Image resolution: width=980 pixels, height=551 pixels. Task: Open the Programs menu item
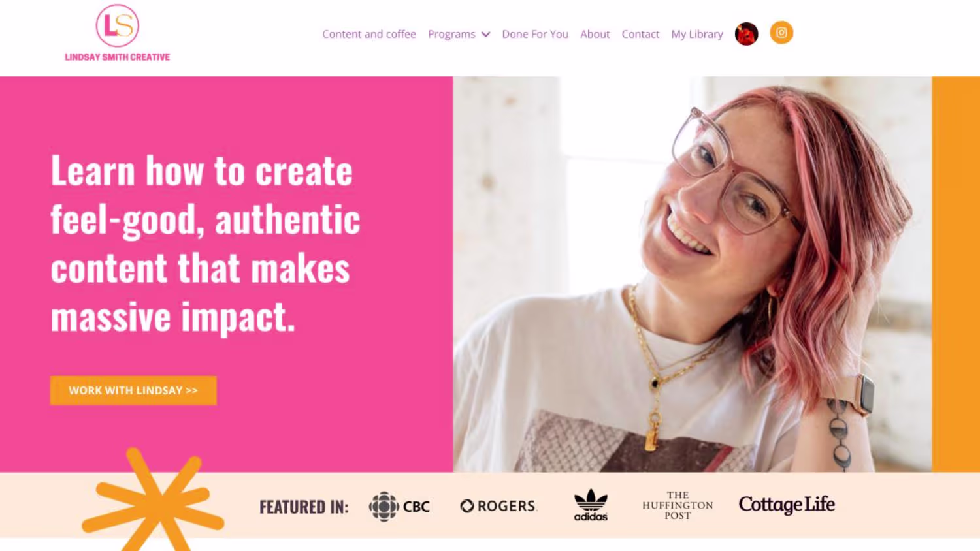[x=451, y=34]
